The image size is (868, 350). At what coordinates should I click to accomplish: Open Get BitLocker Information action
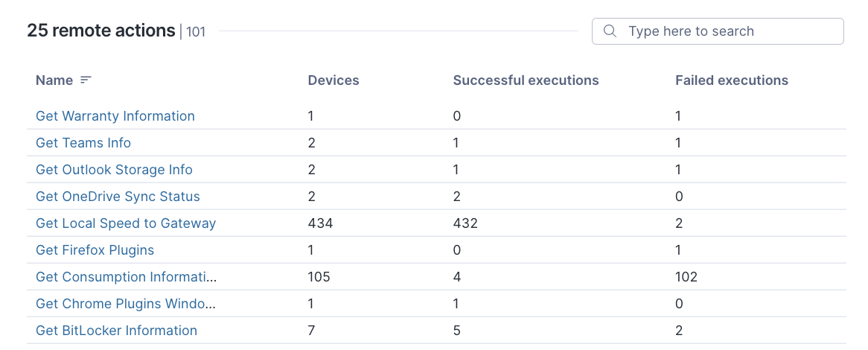[116, 331]
